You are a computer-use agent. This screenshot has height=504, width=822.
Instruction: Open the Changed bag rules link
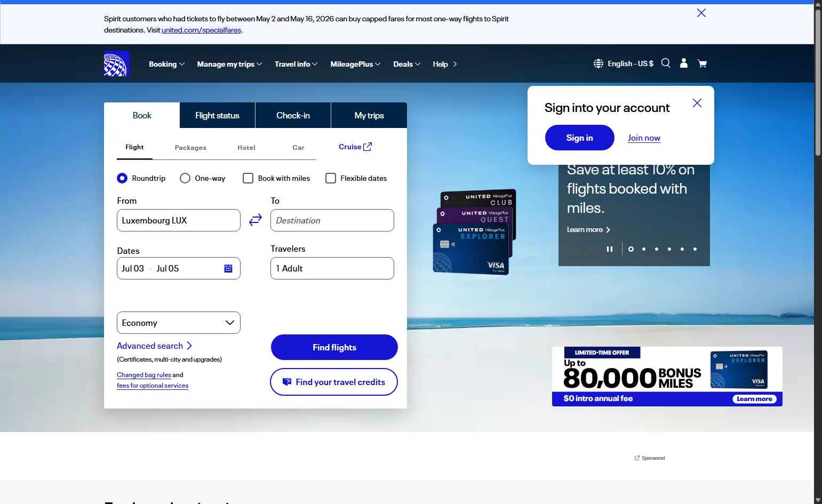144,375
